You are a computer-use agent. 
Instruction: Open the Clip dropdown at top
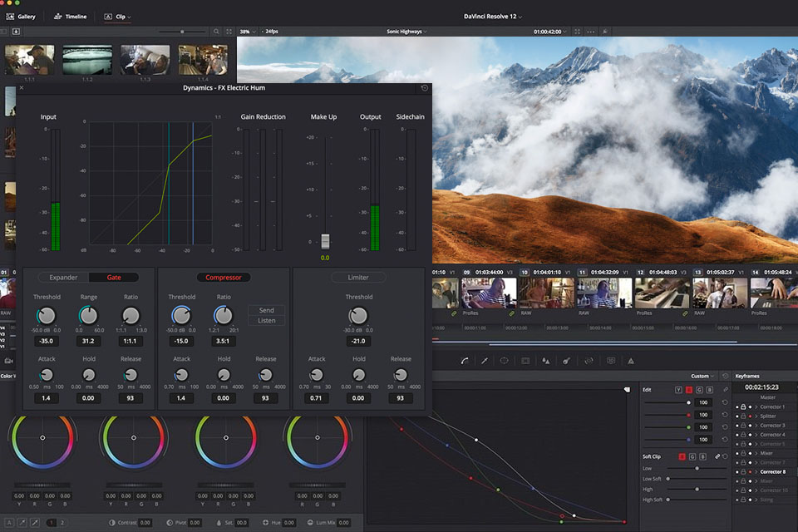tap(117, 17)
